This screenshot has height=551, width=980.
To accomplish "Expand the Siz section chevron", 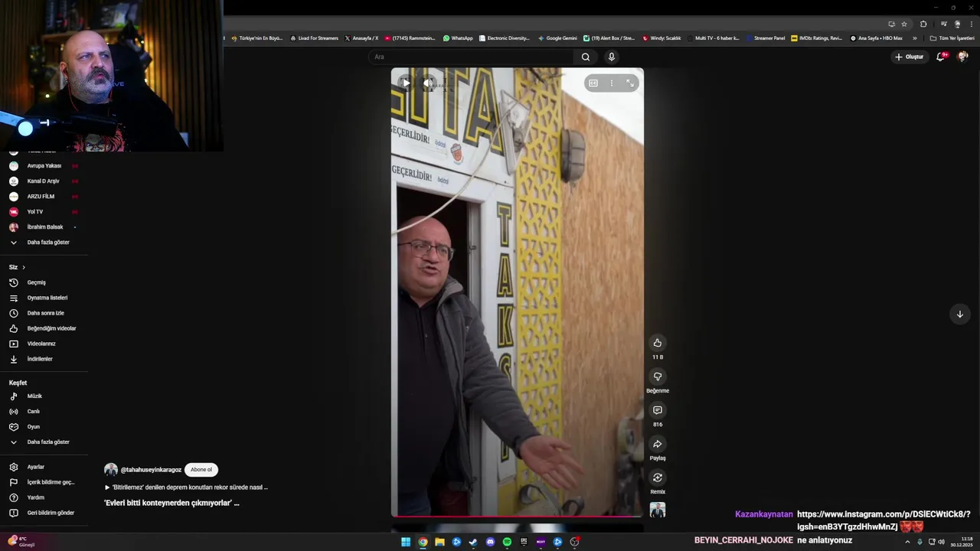I will pyautogui.click(x=24, y=267).
